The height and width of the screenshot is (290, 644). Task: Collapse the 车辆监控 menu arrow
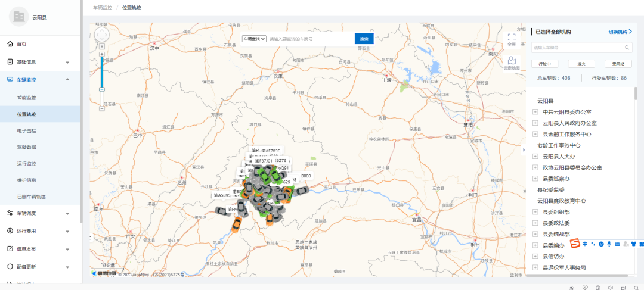point(67,80)
